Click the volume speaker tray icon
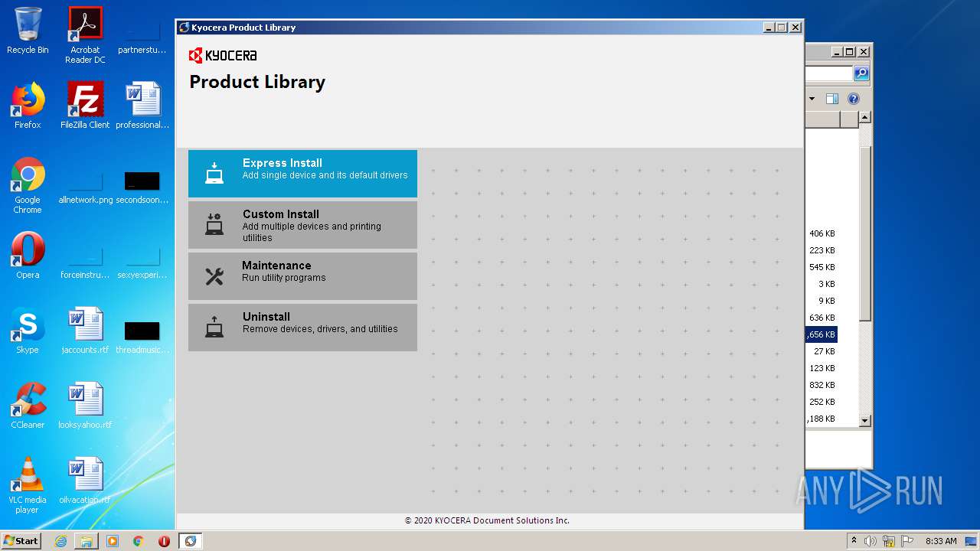The height and width of the screenshot is (551, 980). pyautogui.click(x=871, y=541)
